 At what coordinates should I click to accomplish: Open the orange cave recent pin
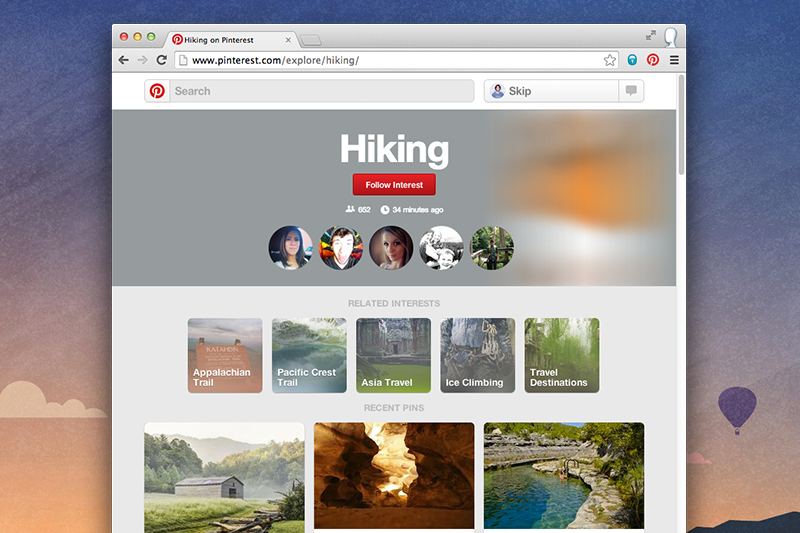(394, 475)
